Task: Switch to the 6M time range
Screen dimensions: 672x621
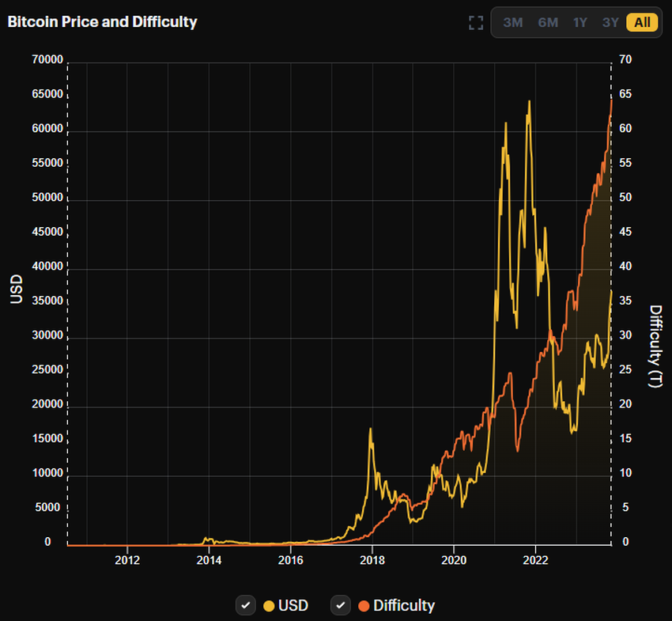Action: coord(548,22)
